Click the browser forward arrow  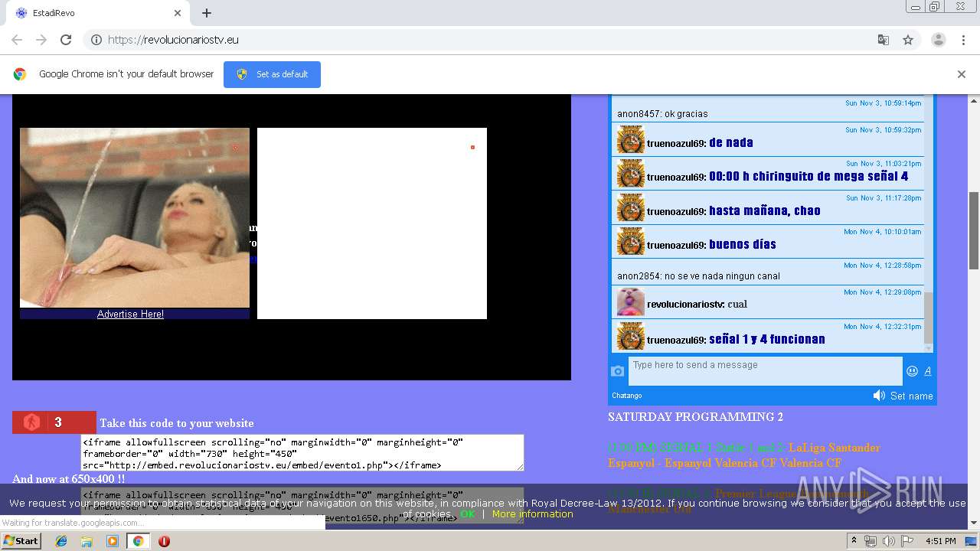point(41,40)
